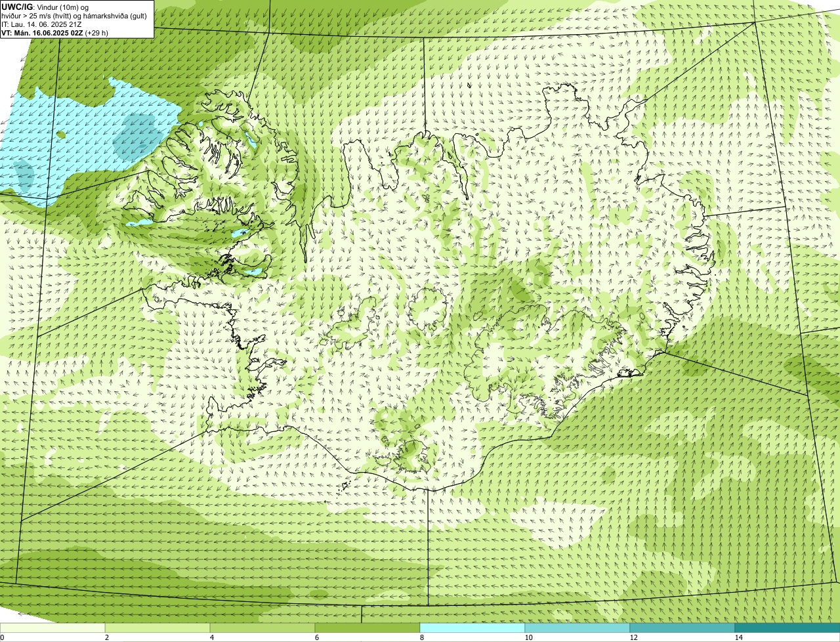Image resolution: width=840 pixels, height=642 pixels.
Task: Click the 0–2 m/s palest color bar segment
Action: pos(52,628)
